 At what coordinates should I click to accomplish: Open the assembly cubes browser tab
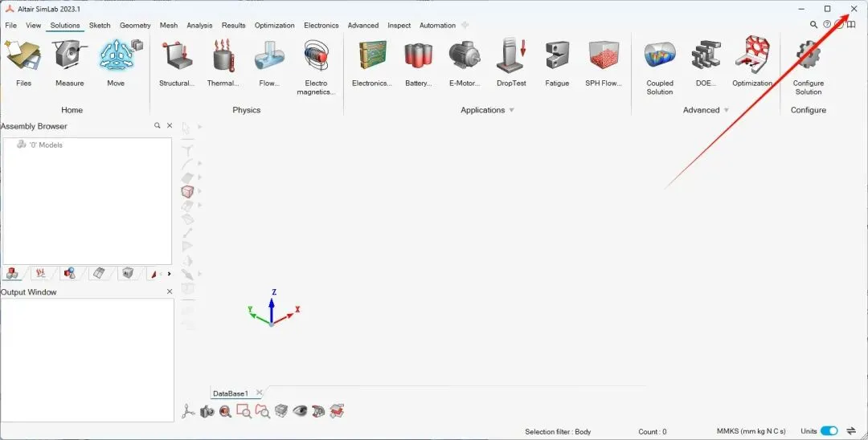coord(12,273)
